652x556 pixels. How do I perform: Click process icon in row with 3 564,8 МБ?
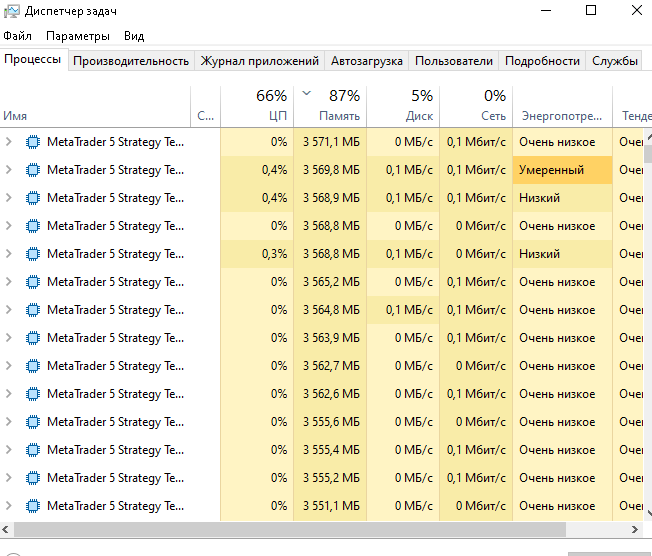click(33, 309)
